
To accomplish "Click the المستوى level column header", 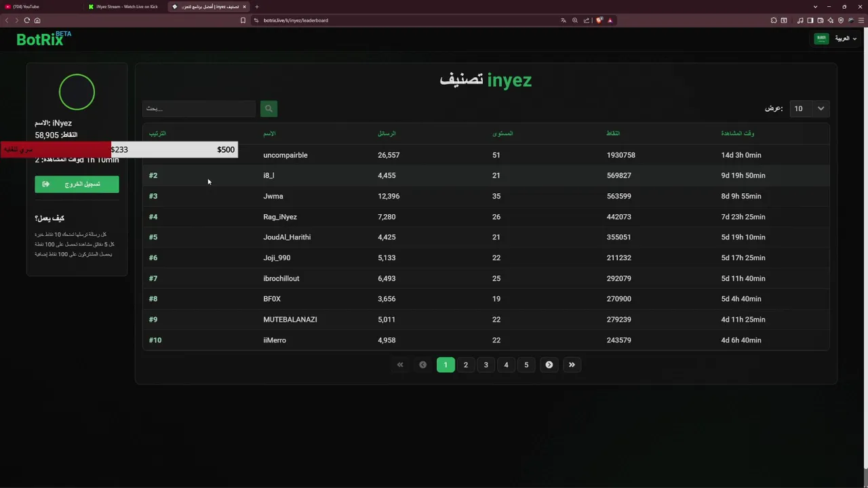I will (x=502, y=134).
